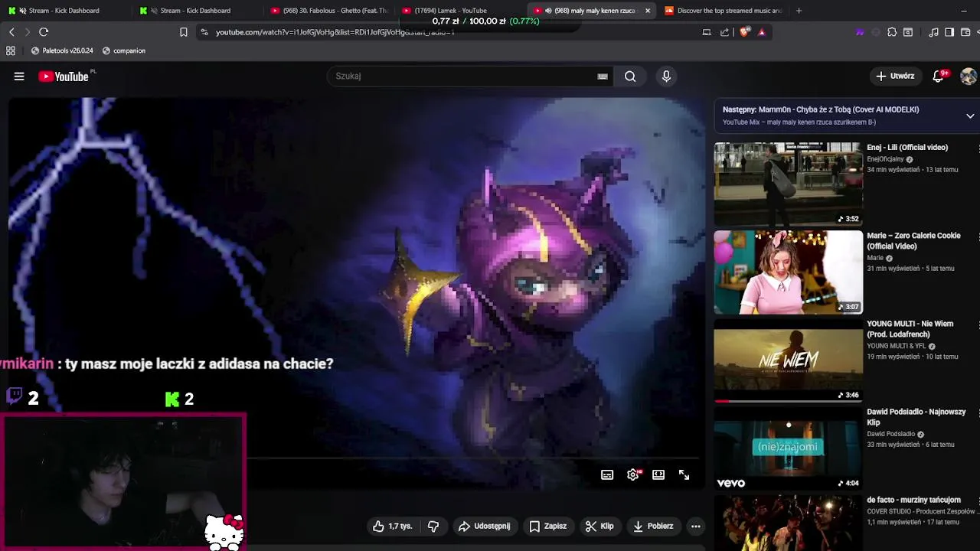The image size is (980, 551).
Task: Share this page from address bar
Action: 725,32
